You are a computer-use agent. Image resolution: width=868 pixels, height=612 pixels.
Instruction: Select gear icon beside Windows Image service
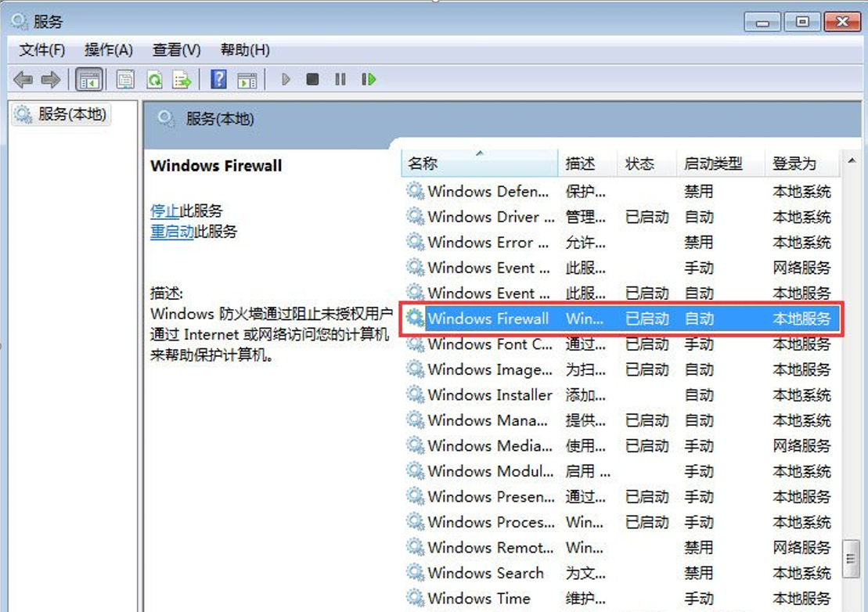point(415,369)
